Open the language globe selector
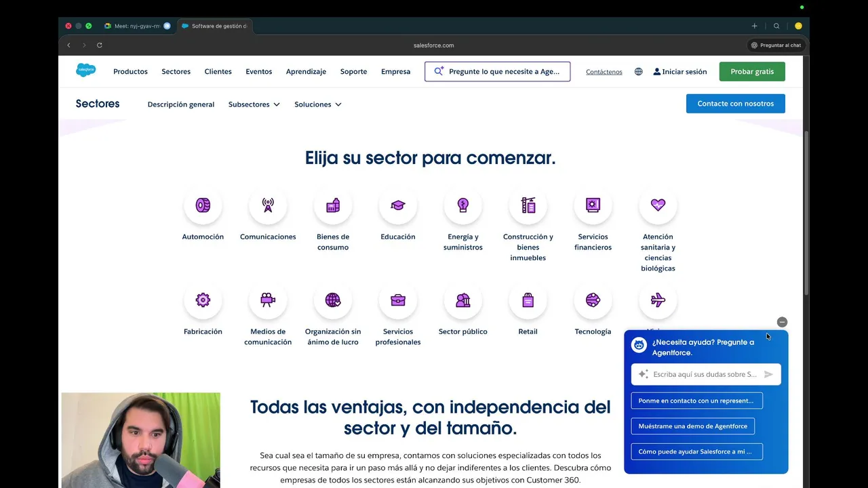Image resolution: width=868 pixels, height=488 pixels. (x=638, y=71)
